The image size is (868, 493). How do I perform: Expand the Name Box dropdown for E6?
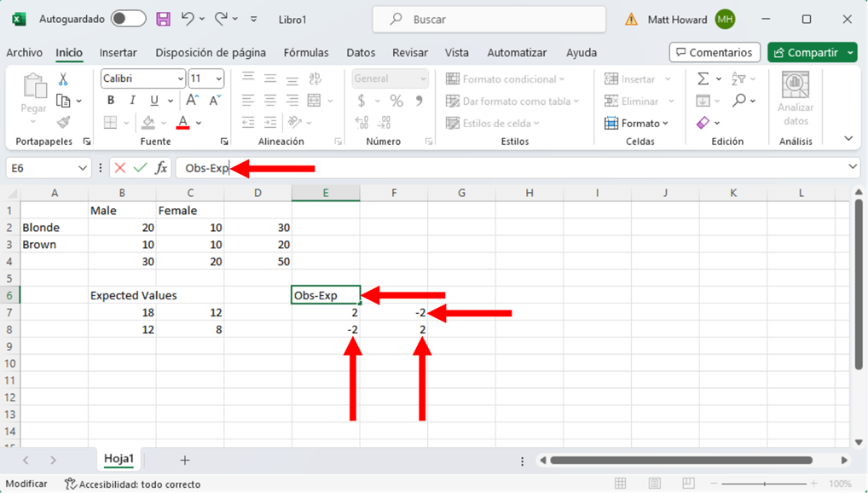pos(82,168)
